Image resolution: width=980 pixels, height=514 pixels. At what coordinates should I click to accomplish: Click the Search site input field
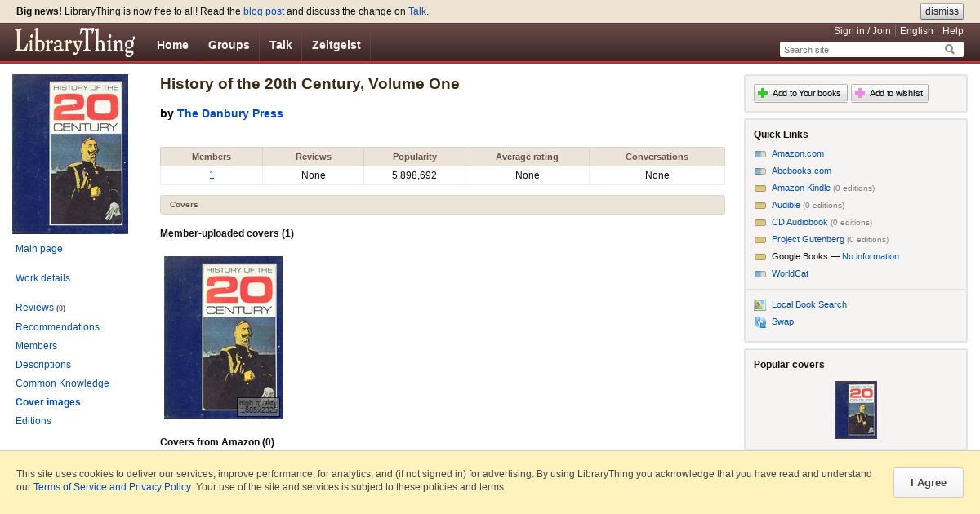[x=862, y=50]
